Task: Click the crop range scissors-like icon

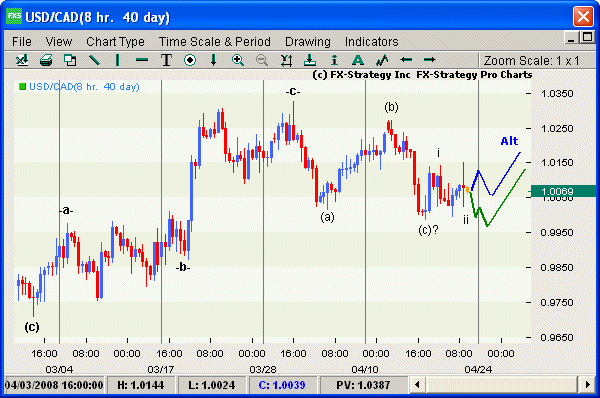Action: (286, 60)
